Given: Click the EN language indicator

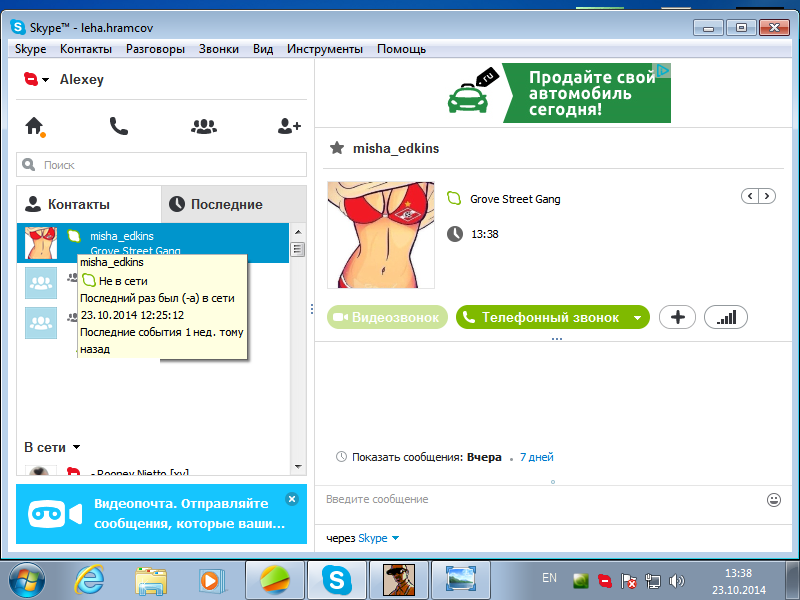Looking at the screenshot, I should (549, 578).
